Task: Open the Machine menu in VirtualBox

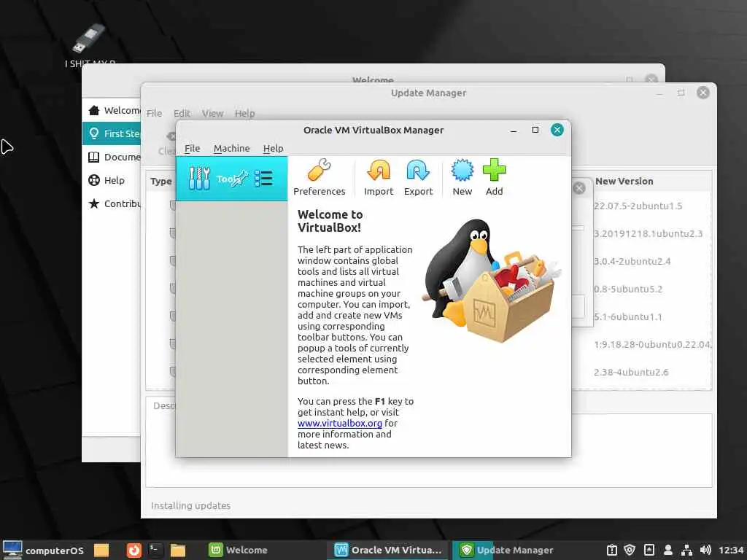Action: [x=231, y=148]
